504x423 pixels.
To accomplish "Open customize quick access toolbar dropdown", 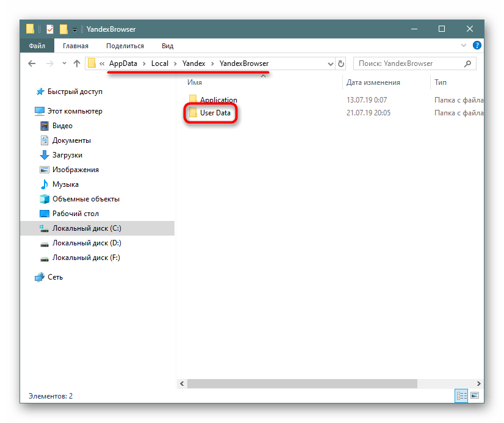I will 74,30.
